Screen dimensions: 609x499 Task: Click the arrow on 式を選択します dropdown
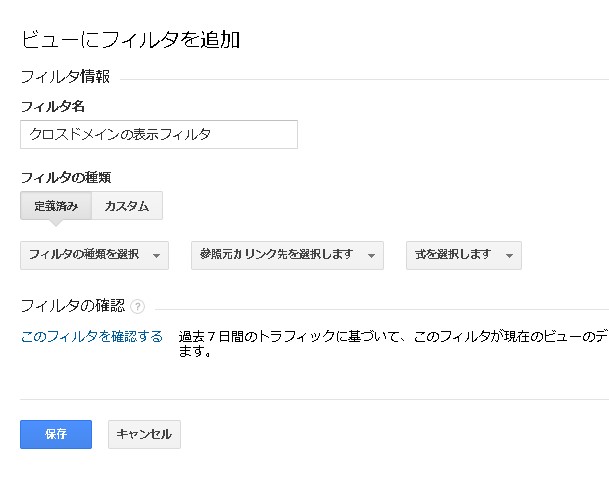509,256
